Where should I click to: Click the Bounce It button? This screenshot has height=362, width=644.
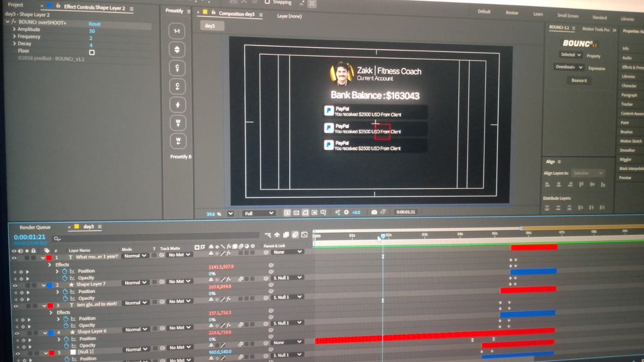point(579,80)
